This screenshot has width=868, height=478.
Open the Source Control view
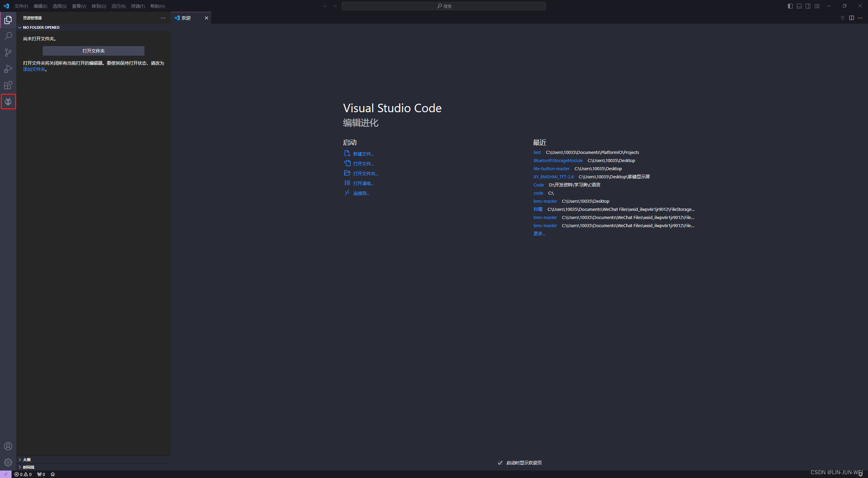[x=8, y=52]
